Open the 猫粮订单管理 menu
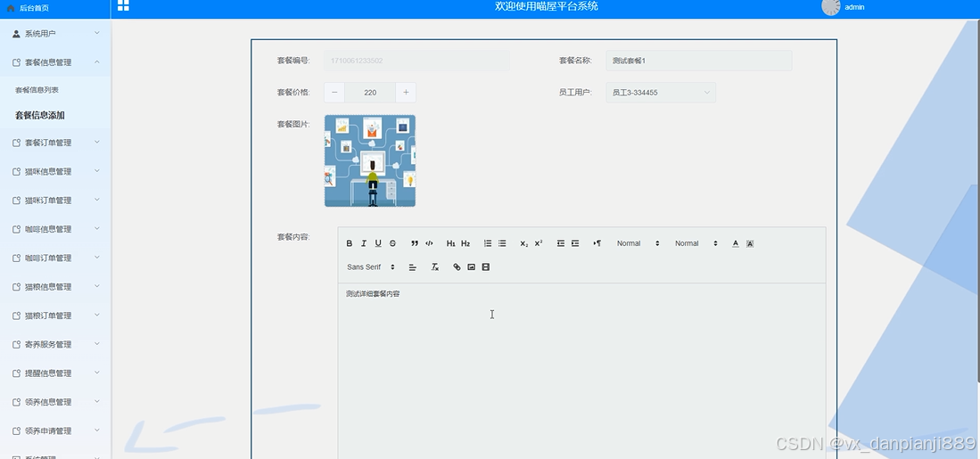 pyautogui.click(x=55, y=316)
